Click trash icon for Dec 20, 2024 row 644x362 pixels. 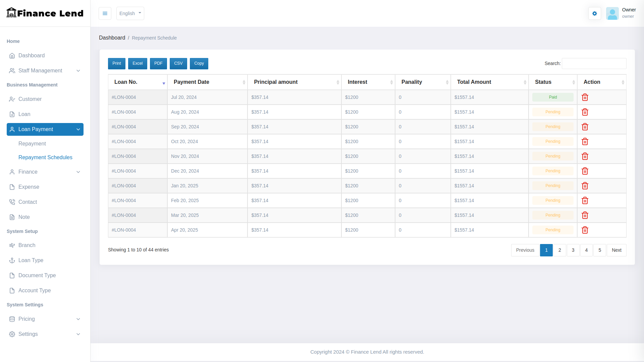[x=585, y=171]
